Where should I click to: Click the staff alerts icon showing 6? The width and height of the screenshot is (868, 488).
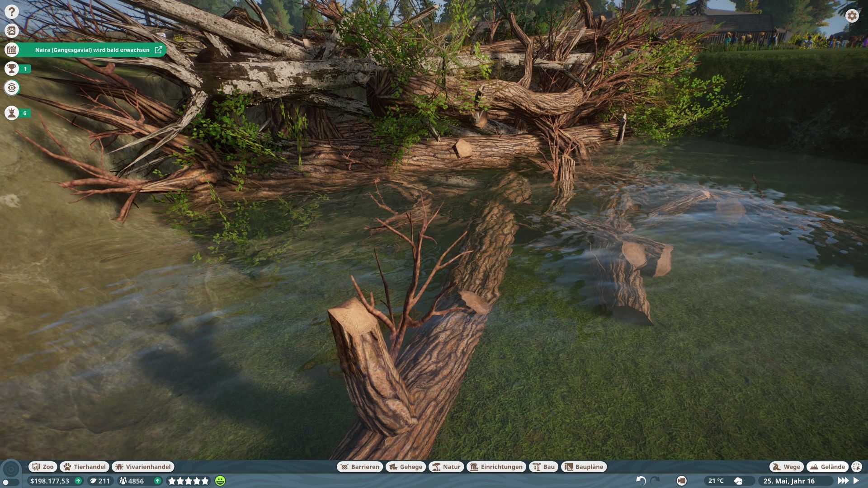point(12,113)
